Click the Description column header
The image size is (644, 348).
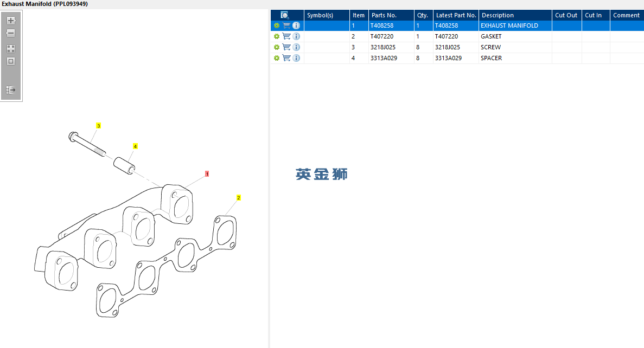tap(515, 15)
